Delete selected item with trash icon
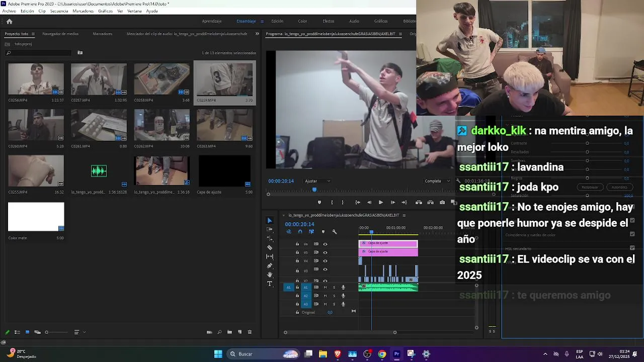Image resolution: width=644 pixels, height=362 pixels. coord(250,332)
